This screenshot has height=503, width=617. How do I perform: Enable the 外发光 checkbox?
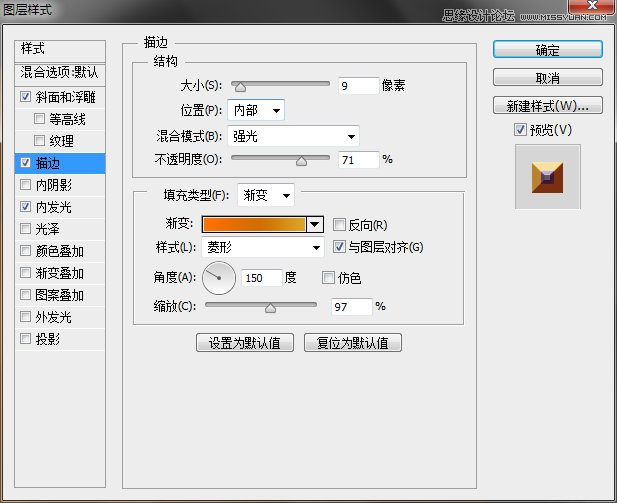(26, 316)
